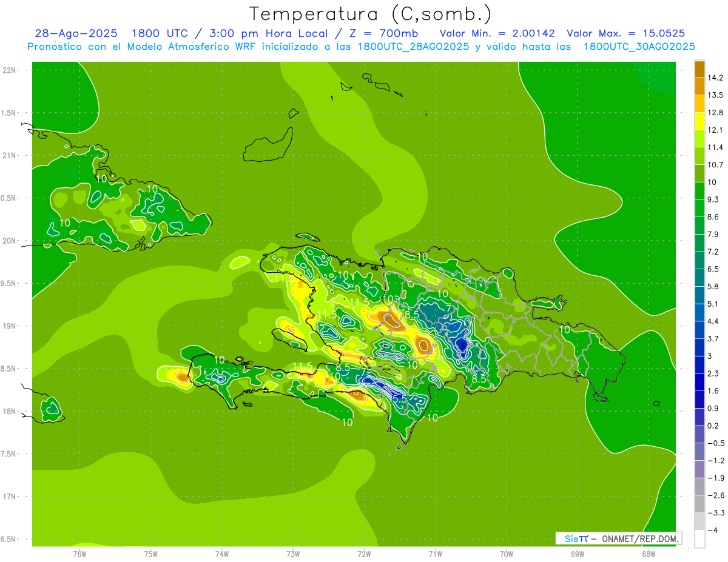Click the colorbar value '-1.9'
Viewport: 728px width, 562px height.
[715, 478]
